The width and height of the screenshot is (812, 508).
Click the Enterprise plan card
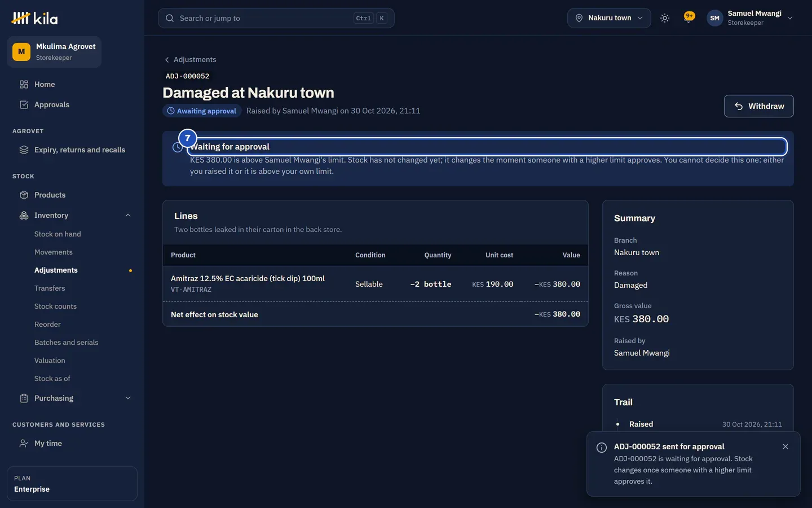[72, 484]
